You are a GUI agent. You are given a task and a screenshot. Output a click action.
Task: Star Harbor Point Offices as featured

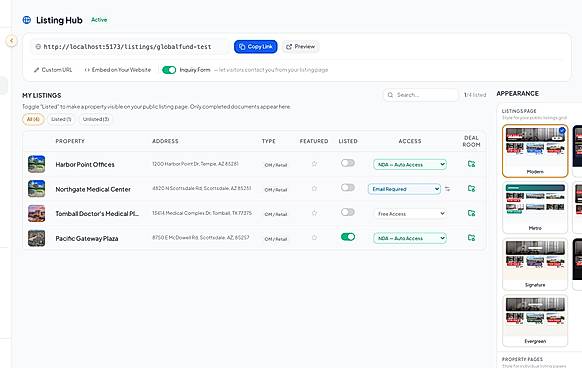tap(314, 164)
